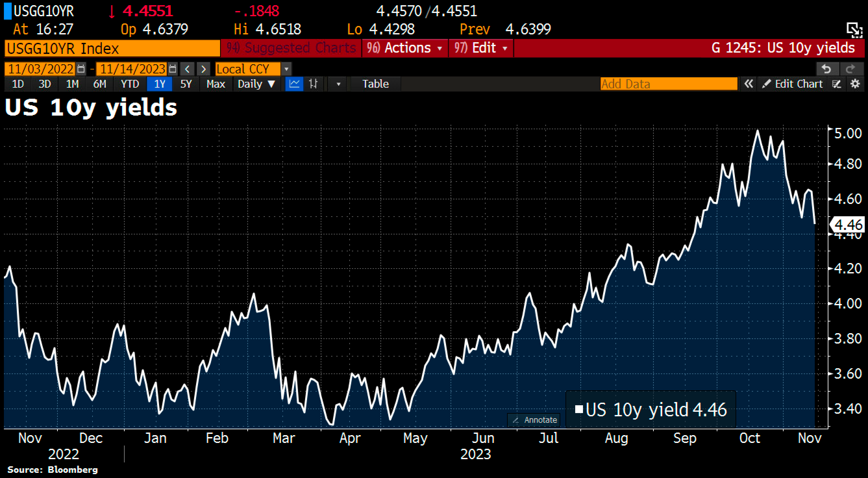Screen dimensions: 868x478
Task: Open start date calendar picker
Action: [81, 69]
